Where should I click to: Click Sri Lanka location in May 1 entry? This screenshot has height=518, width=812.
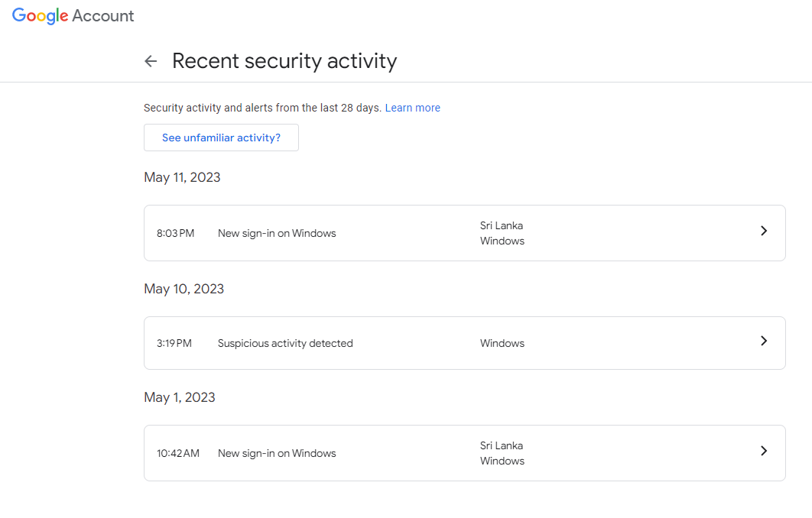pos(502,445)
